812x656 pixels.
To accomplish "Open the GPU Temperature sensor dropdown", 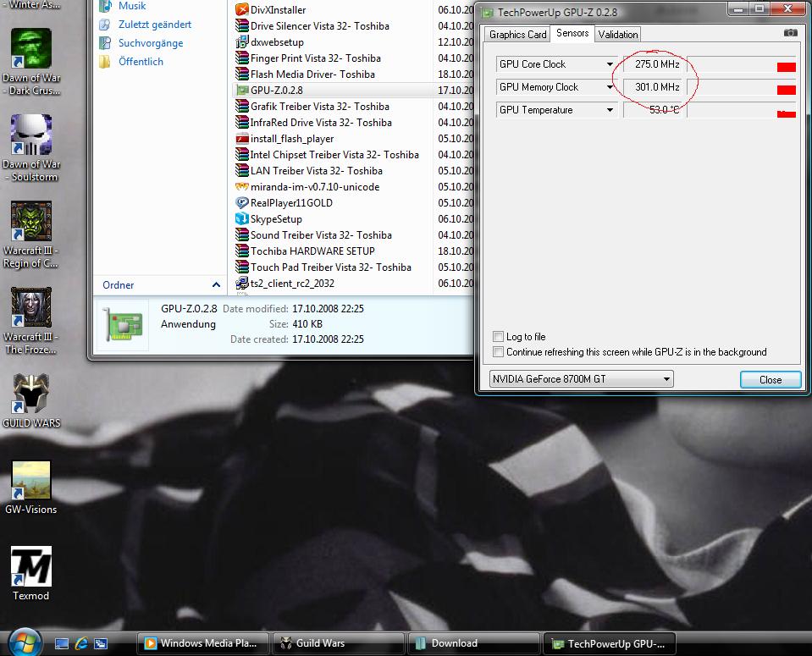I will 610,110.
